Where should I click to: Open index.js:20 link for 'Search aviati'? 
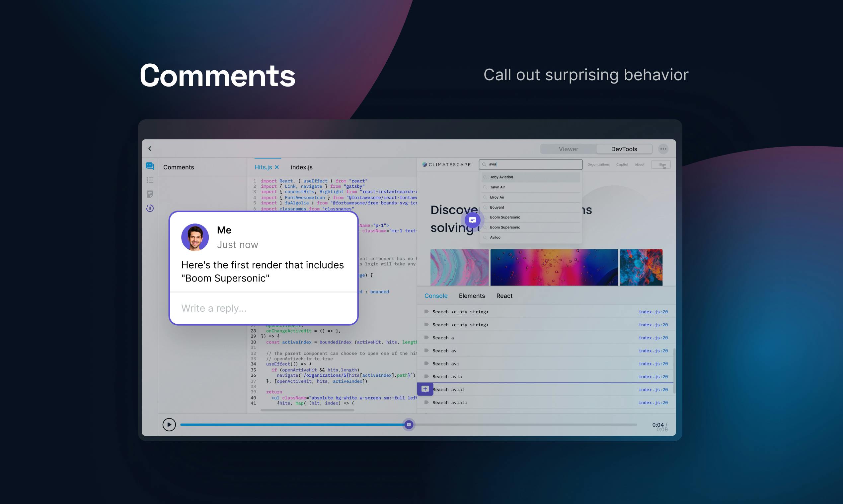pos(653,403)
